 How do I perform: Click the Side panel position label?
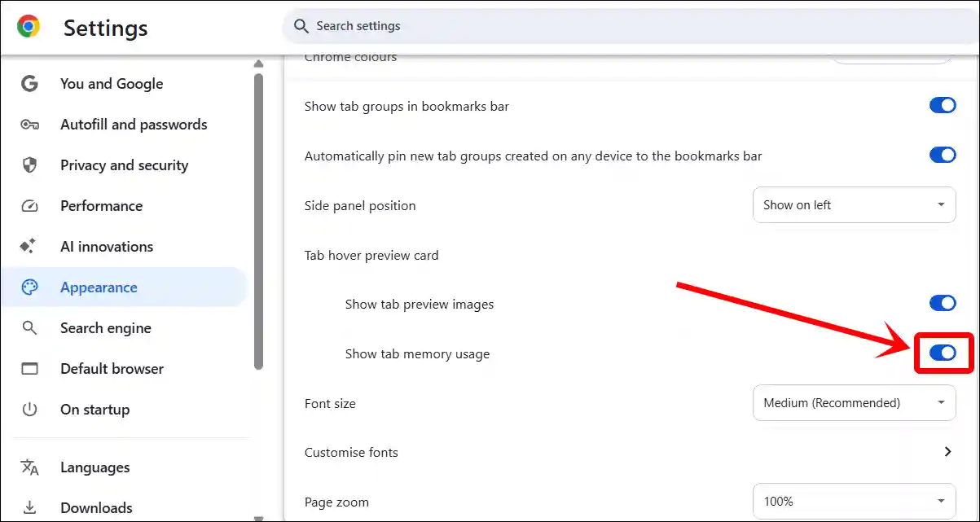[x=360, y=205]
